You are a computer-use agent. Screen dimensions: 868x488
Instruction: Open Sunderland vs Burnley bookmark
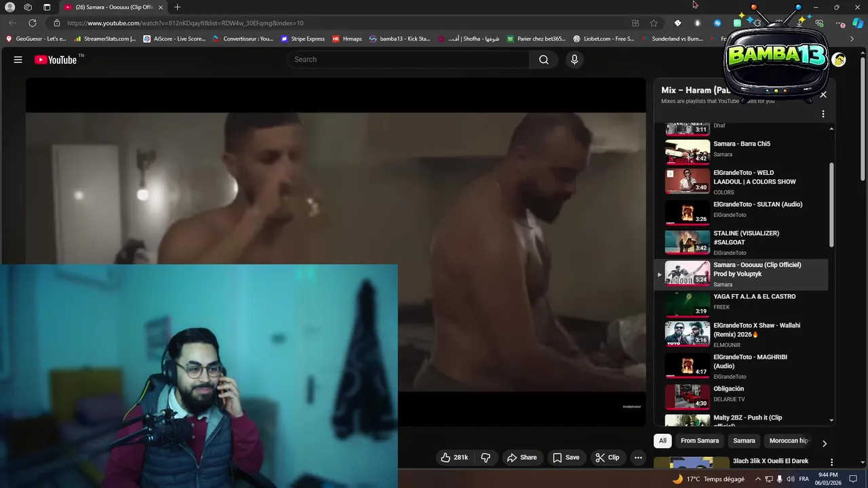(x=672, y=39)
